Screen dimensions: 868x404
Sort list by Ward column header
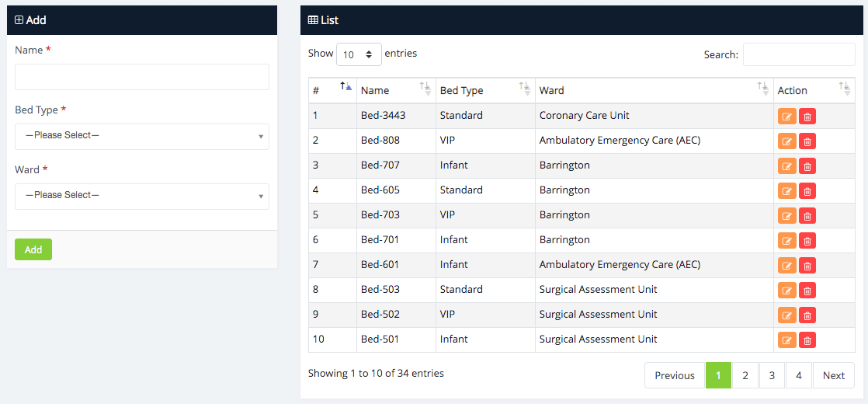tap(654, 90)
